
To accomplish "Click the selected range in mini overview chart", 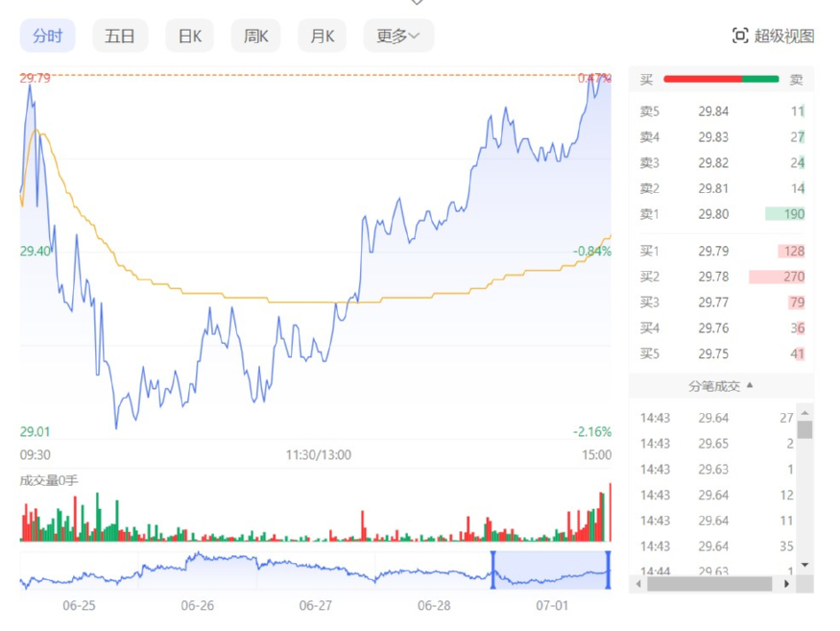I will (x=551, y=570).
